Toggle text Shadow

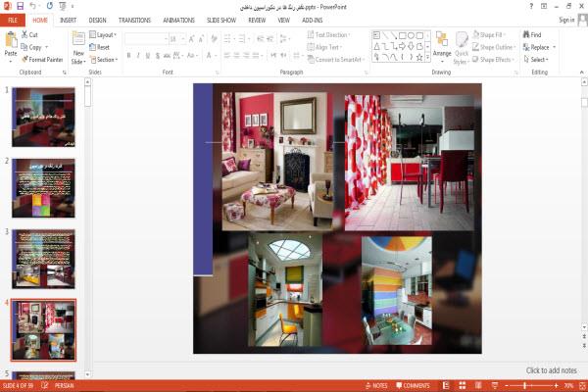point(158,56)
